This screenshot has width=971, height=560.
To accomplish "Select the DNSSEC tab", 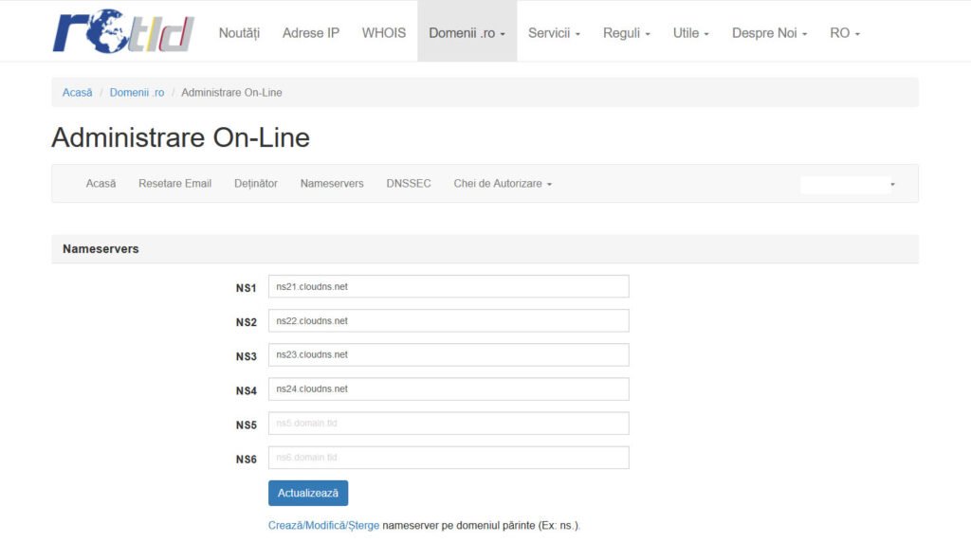I will click(408, 183).
